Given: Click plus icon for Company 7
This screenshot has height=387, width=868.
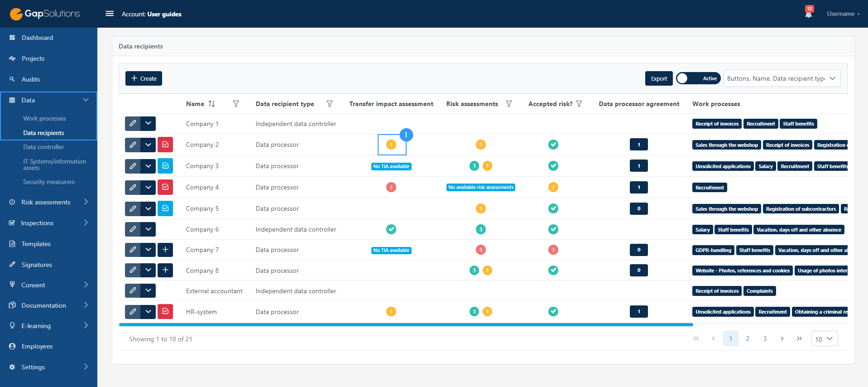Looking at the screenshot, I should coord(165,250).
